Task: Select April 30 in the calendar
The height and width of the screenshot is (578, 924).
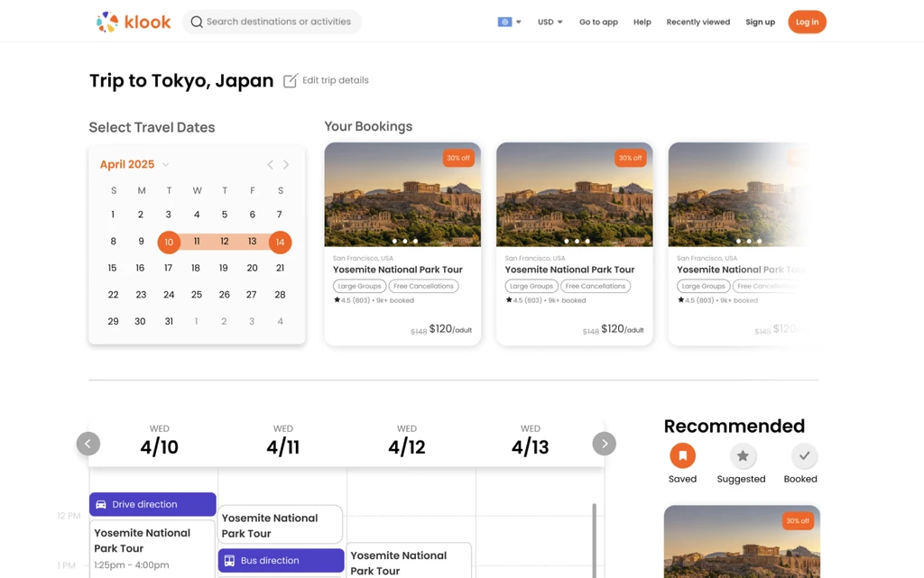Action: 140,321
